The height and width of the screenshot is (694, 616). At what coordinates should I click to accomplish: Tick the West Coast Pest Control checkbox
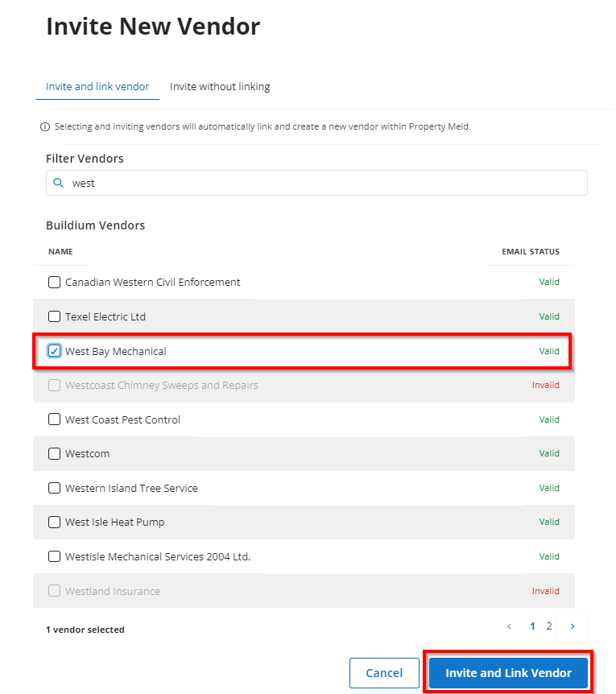click(54, 419)
